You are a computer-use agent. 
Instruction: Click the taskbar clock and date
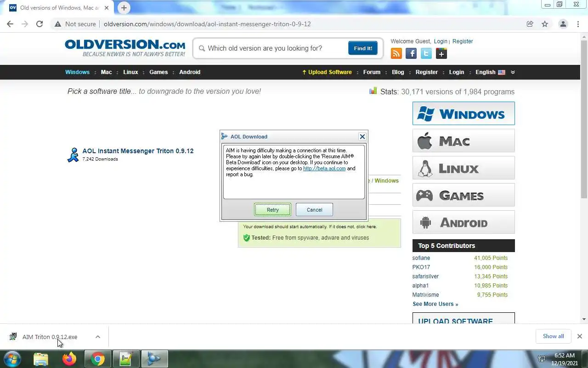coord(565,359)
